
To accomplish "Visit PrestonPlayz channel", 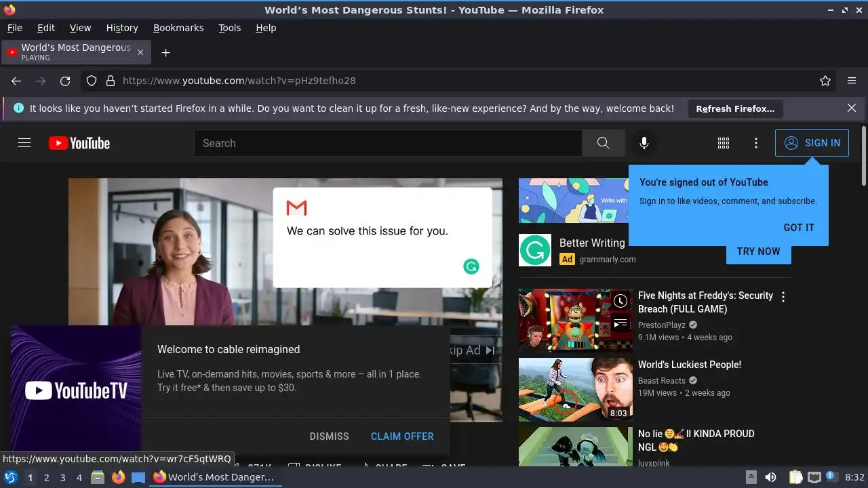I will (662, 325).
